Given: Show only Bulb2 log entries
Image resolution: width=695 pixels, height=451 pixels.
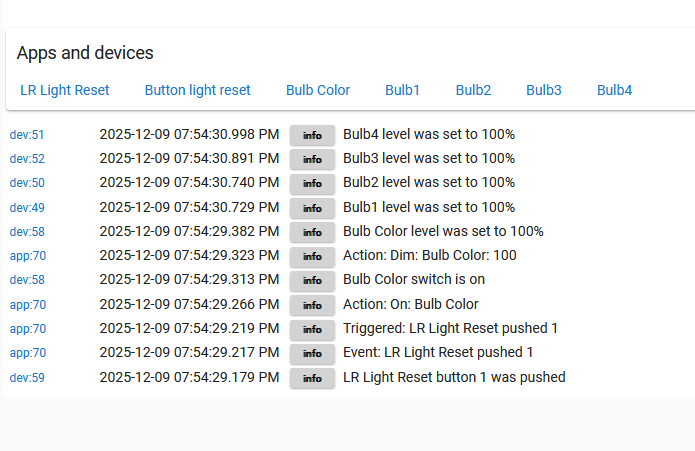Looking at the screenshot, I should (x=473, y=90).
